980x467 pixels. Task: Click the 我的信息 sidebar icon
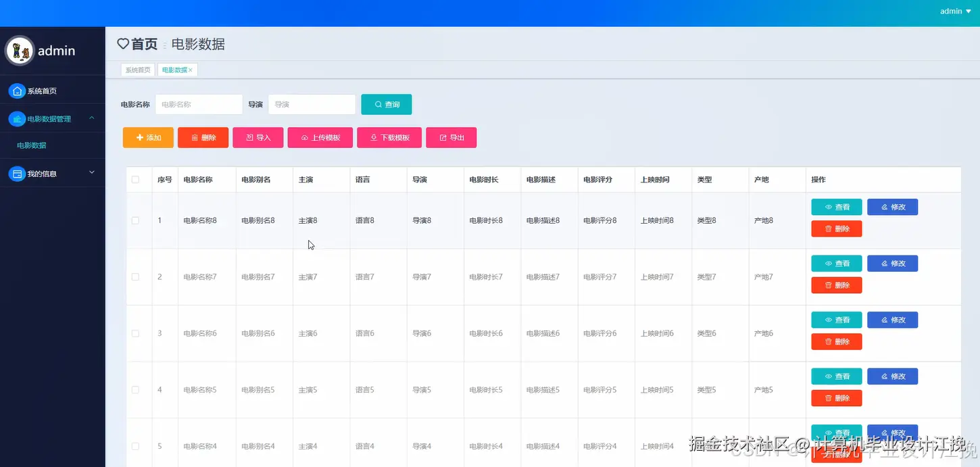pos(17,174)
